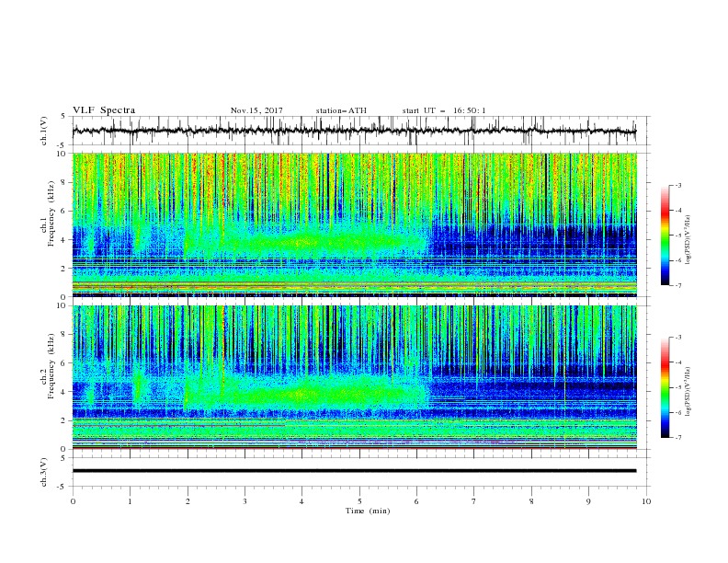Click the "-7" label on ch.2 color bar
The height and width of the screenshot is (563, 728).
tap(677, 438)
